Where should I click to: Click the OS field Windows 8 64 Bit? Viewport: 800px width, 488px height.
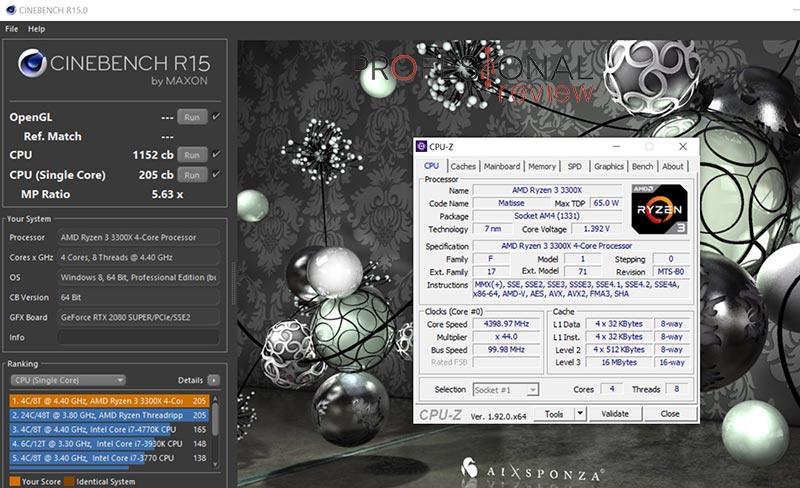click(138, 278)
